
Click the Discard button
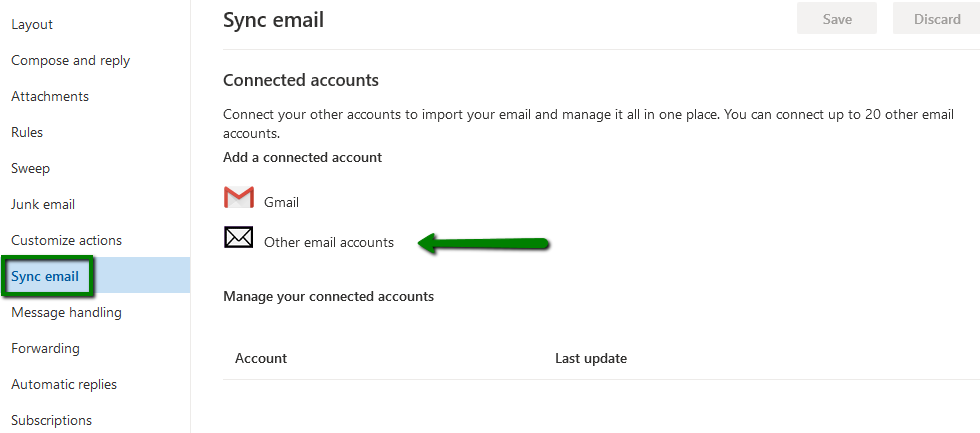937,19
